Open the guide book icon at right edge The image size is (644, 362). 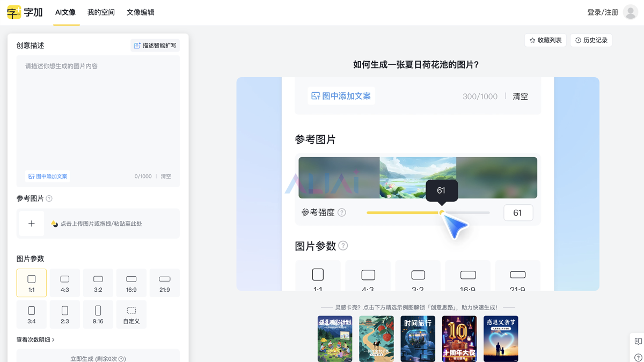click(638, 341)
